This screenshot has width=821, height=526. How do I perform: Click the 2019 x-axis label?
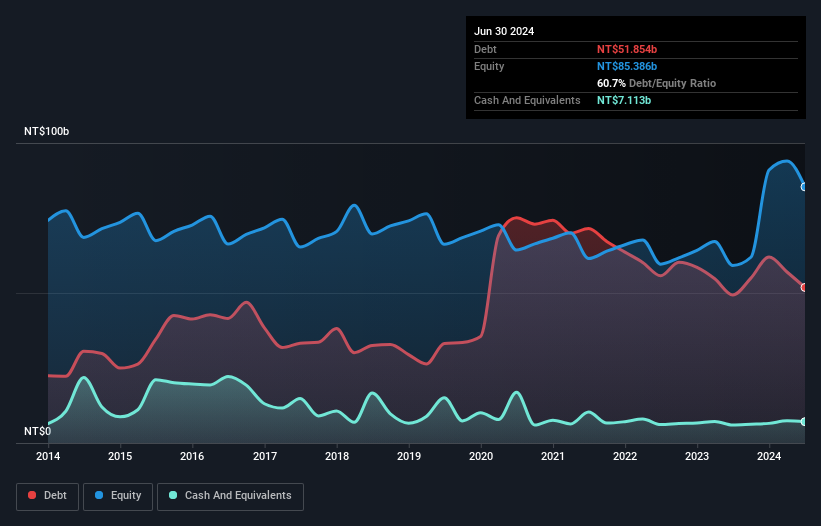click(409, 456)
